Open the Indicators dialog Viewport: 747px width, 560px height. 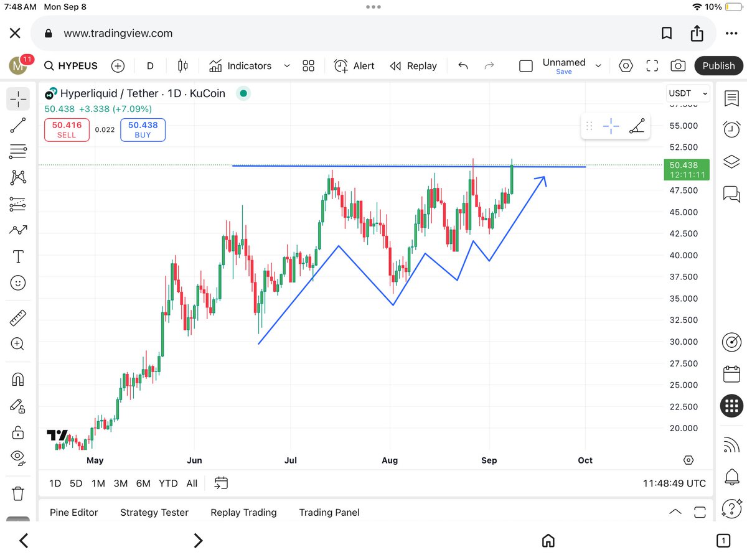pyautogui.click(x=240, y=66)
